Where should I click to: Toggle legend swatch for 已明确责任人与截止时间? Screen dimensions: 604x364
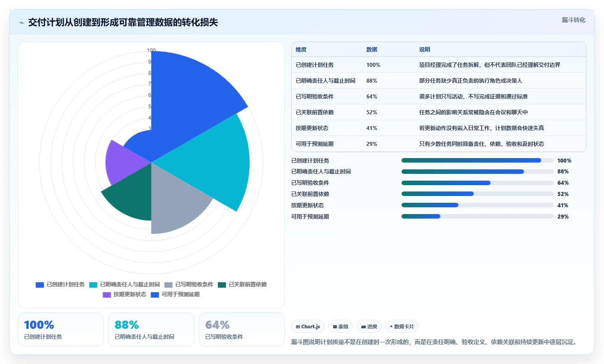coord(93,285)
